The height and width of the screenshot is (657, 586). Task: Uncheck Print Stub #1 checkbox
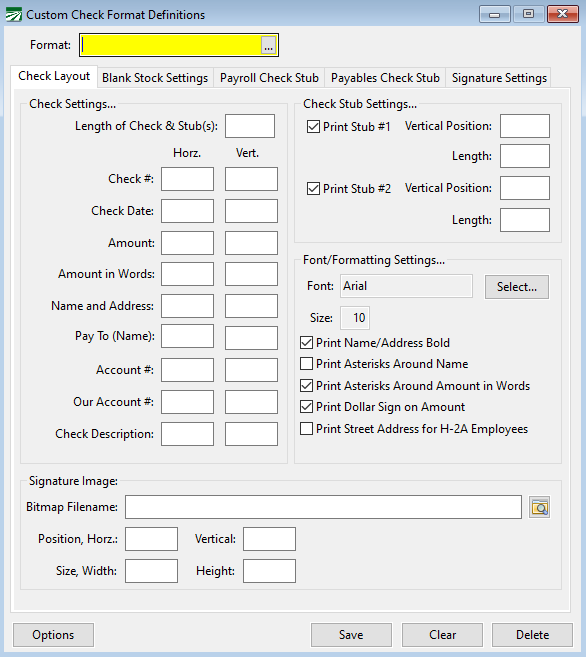pyautogui.click(x=313, y=127)
